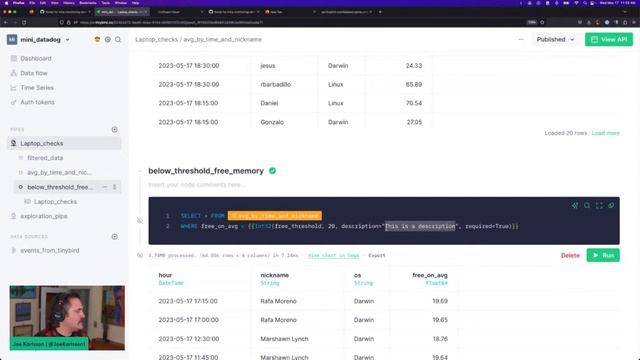Click the webcam video thumbnail
This screenshot has height=360, width=640.
tap(67, 318)
